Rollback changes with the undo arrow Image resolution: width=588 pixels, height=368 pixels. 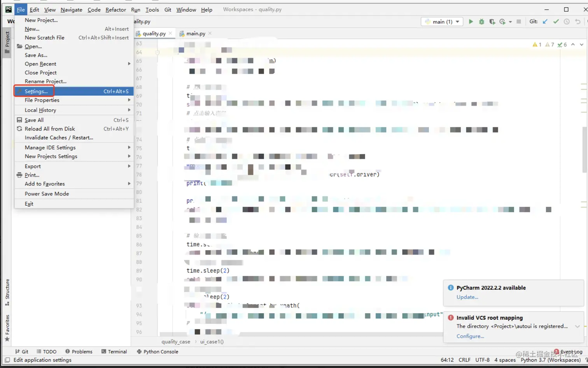pyautogui.click(x=578, y=22)
